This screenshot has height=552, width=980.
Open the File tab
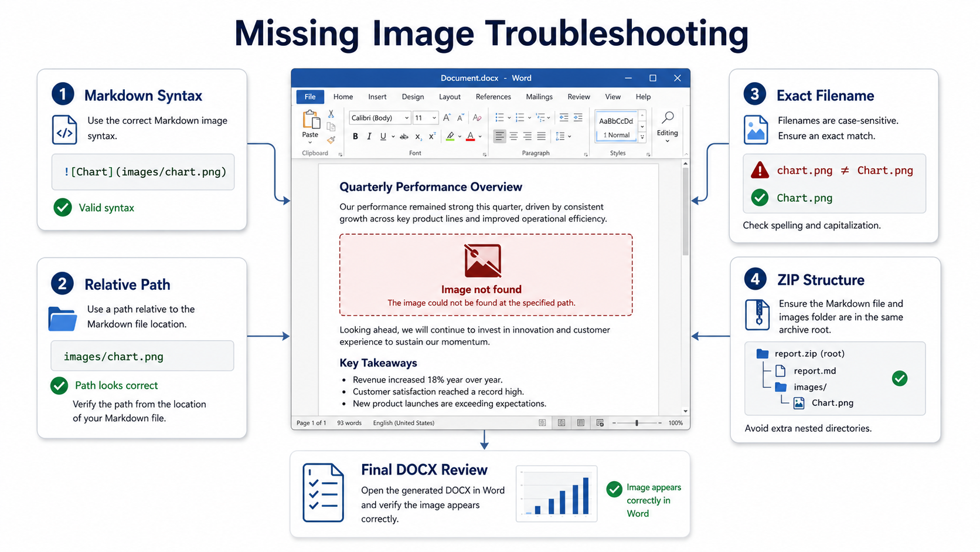pyautogui.click(x=310, y=97)
